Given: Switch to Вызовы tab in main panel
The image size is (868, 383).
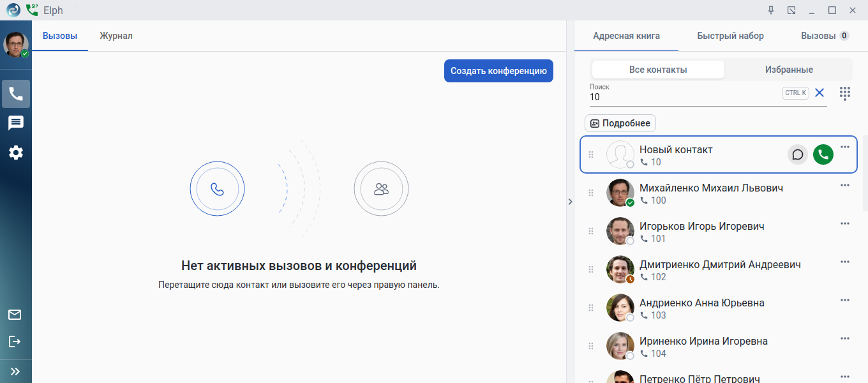Looking at the screenshot, I should (x=60, y=36).
